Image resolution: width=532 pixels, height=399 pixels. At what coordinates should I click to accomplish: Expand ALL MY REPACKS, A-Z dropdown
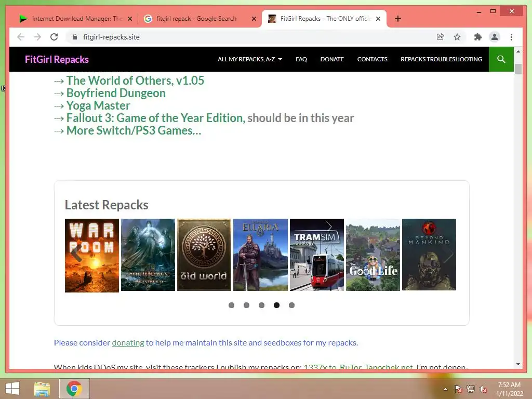[250, 59]
